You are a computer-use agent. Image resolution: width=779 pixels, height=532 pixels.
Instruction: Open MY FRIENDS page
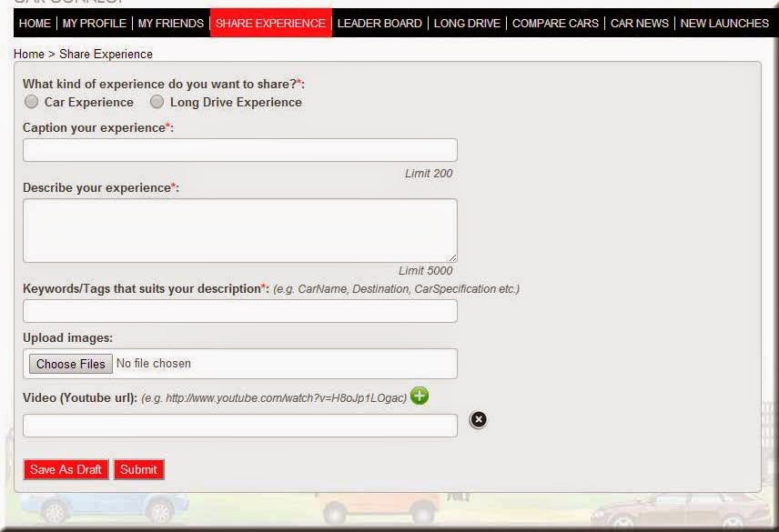pyautogui.click(x=171, y=24)
